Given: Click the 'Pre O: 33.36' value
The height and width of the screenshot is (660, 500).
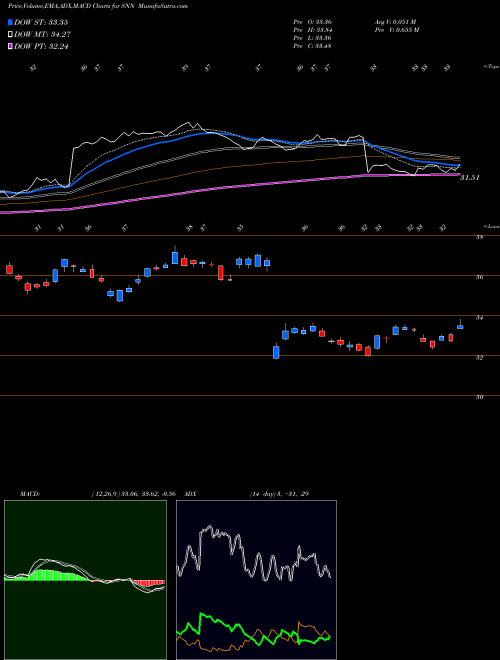Looking at the screenshot, I should [x=314, y=21].
